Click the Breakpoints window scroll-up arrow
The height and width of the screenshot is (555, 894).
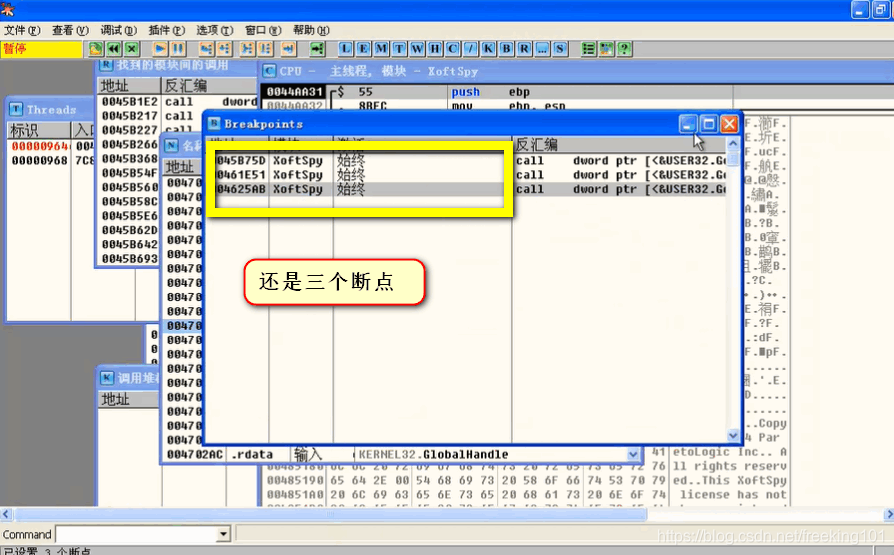[x=733, y=143]
